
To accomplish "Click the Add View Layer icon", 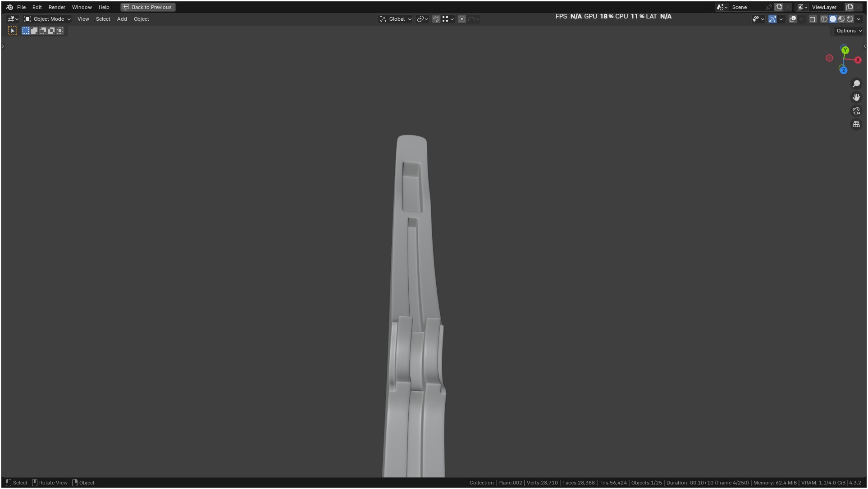I will 850,7.
